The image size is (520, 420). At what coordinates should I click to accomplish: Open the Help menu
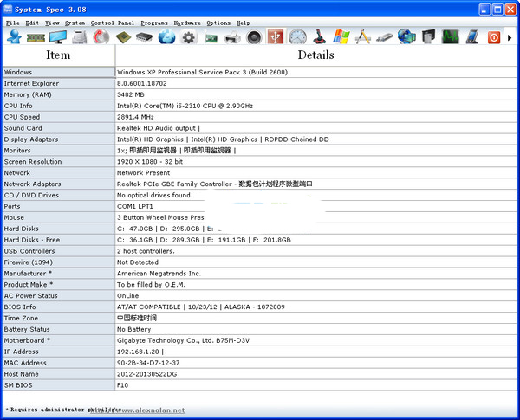click(243, 23)
